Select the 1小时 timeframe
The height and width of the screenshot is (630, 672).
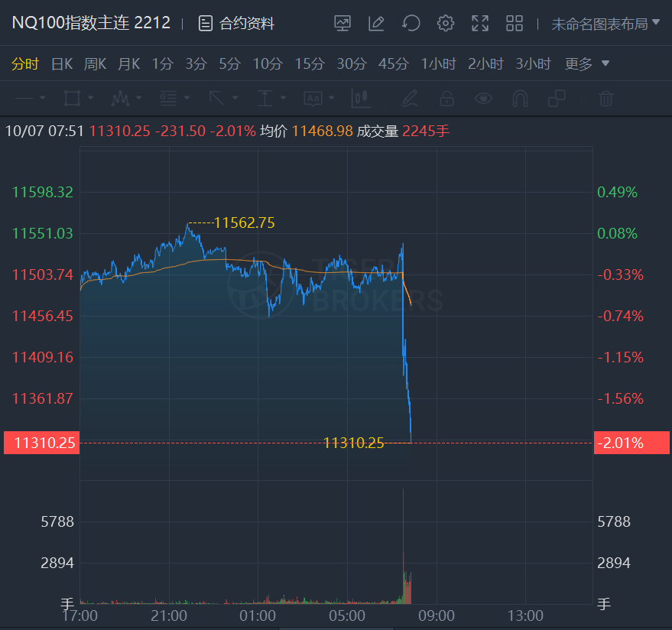coord(438,64)
